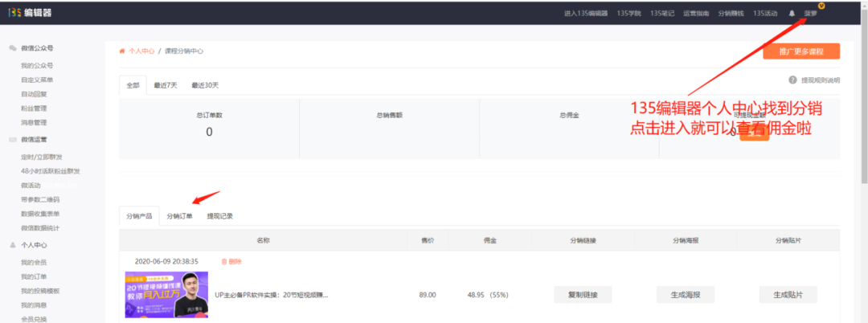Switch to the 最近30天 tab
This screenshot has width=868, height=323.
[204, 85]
